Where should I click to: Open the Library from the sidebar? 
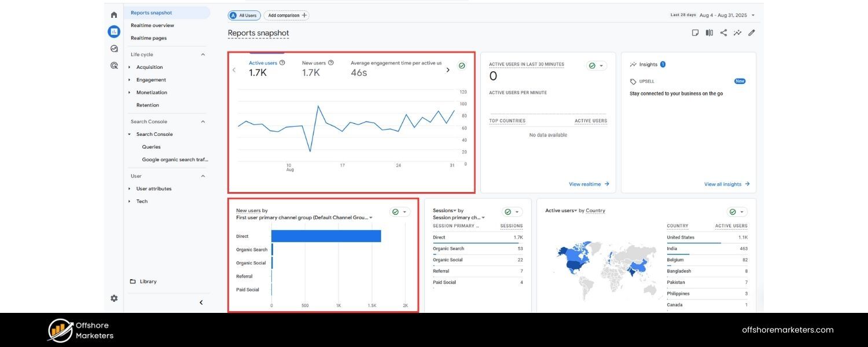[149, 281]
